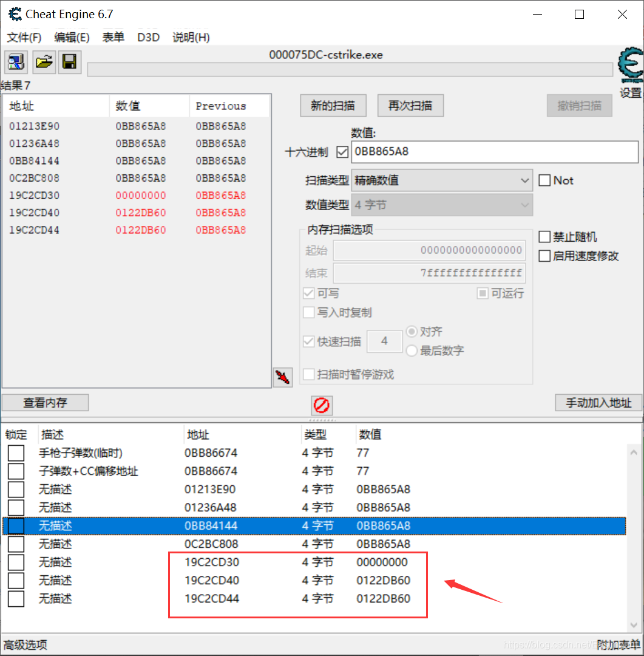This screenshot has height=656, width=644.
Task: Toggle the 可写 checkbox
Action: coord(308,293)
